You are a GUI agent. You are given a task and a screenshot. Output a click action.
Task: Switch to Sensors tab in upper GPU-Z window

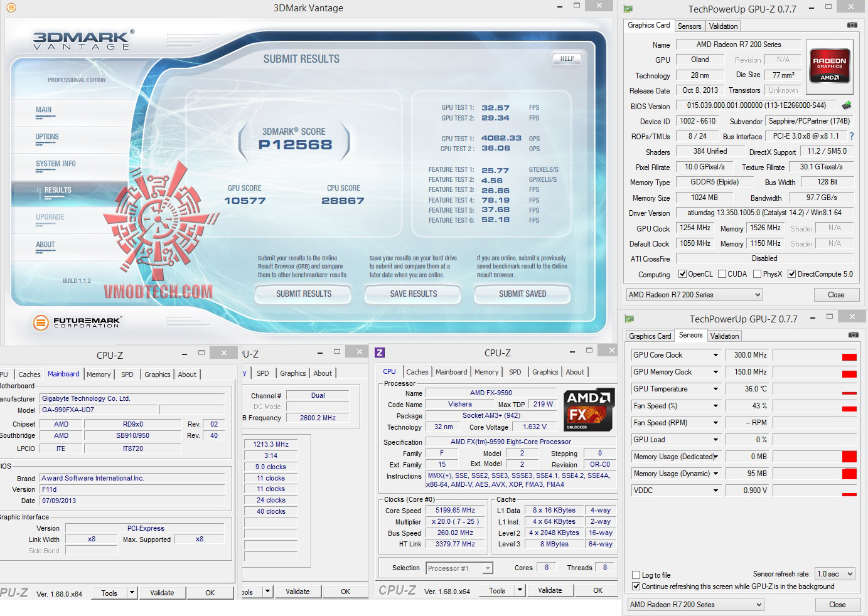(689, 26)
